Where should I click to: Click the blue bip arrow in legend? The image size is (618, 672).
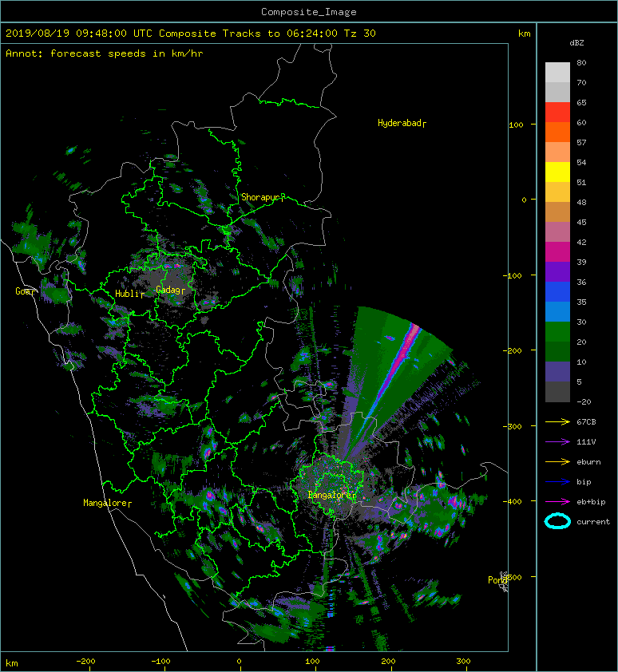(x=557, y=482)
